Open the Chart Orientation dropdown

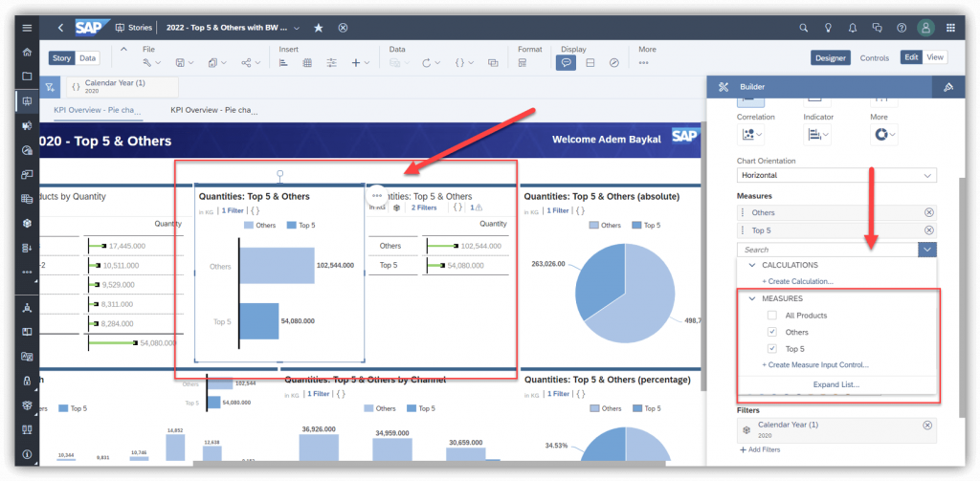(836, 176)
